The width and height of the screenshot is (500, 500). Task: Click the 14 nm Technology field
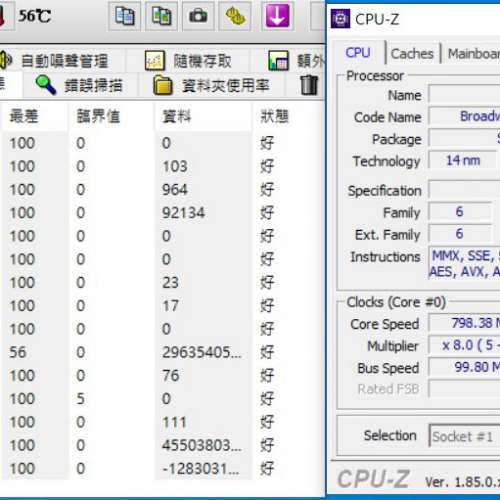click(463, 161)
